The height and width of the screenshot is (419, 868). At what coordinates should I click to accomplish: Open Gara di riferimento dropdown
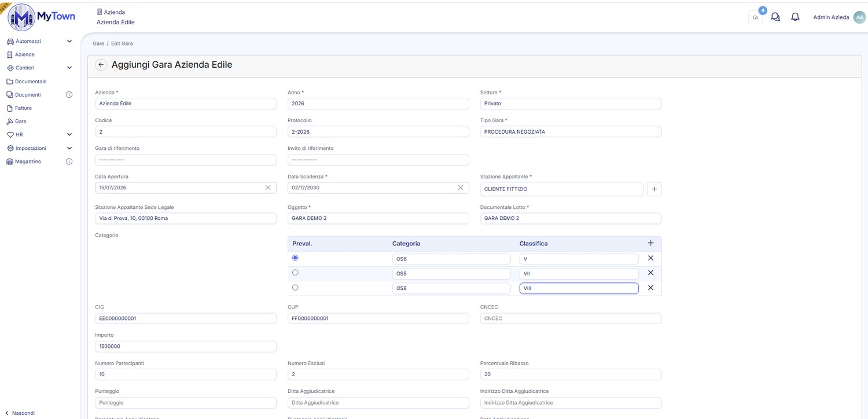[186, 160]
